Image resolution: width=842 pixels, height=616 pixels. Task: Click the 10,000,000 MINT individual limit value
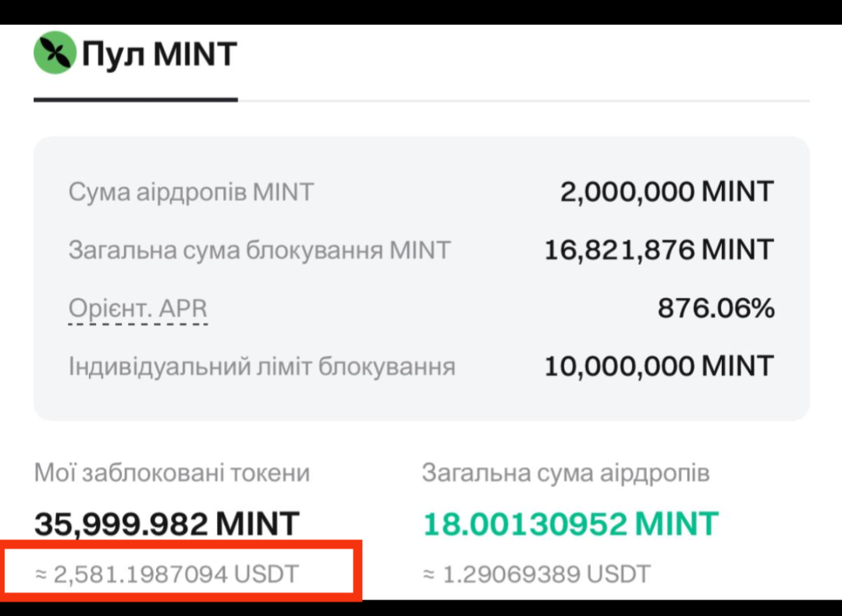659,366
